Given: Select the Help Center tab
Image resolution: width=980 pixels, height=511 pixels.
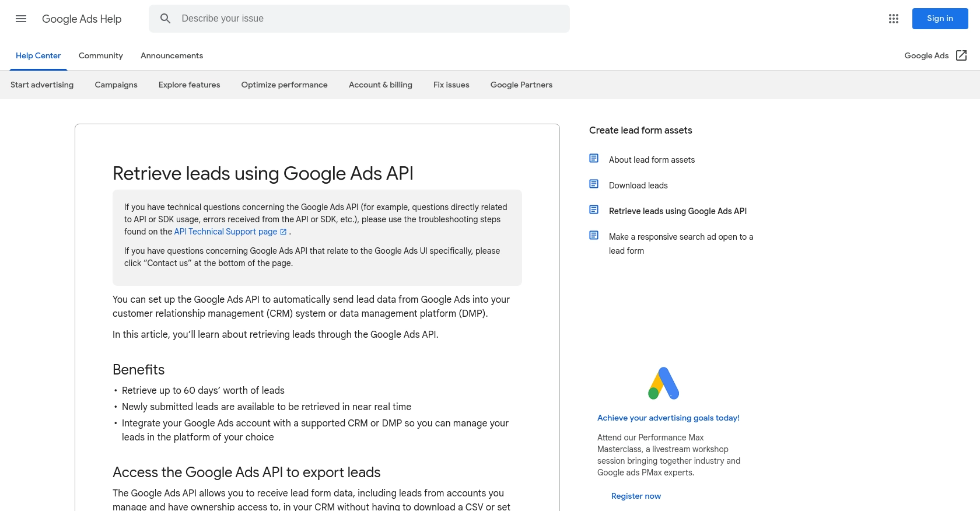Looking at the screenshot, I should (38, 55).
